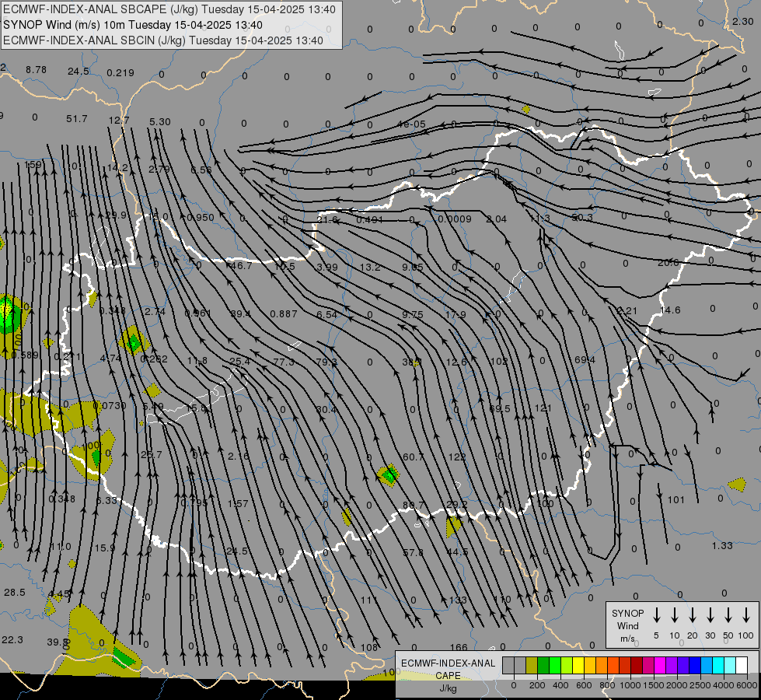The height and width of the screenshot is (700, 761).
Task: Click the map value 28.5
Action: (15, 592)
